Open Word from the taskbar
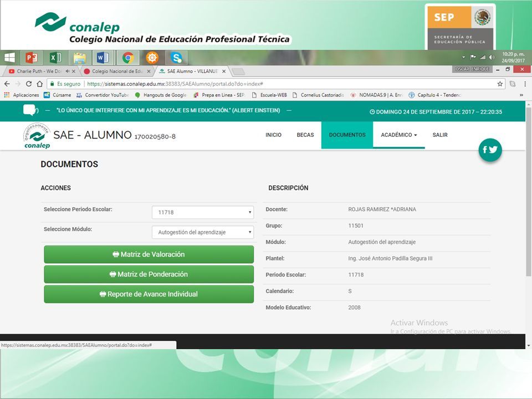 [x=104, y=58]
